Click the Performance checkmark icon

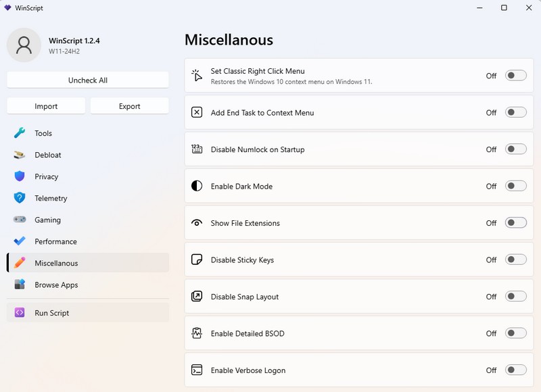(20, 241)
